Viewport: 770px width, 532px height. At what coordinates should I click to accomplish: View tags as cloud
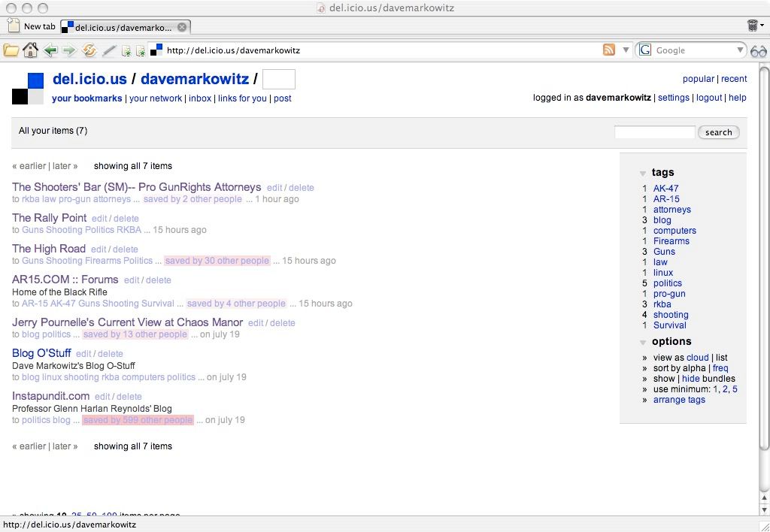pos(697,358)
